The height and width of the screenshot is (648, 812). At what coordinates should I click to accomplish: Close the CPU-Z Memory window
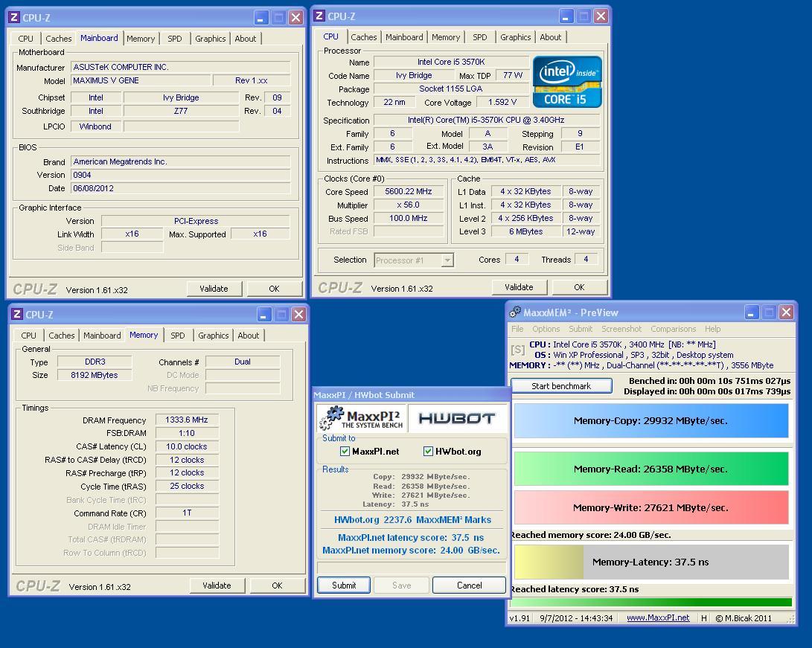(x=298, y=314)
